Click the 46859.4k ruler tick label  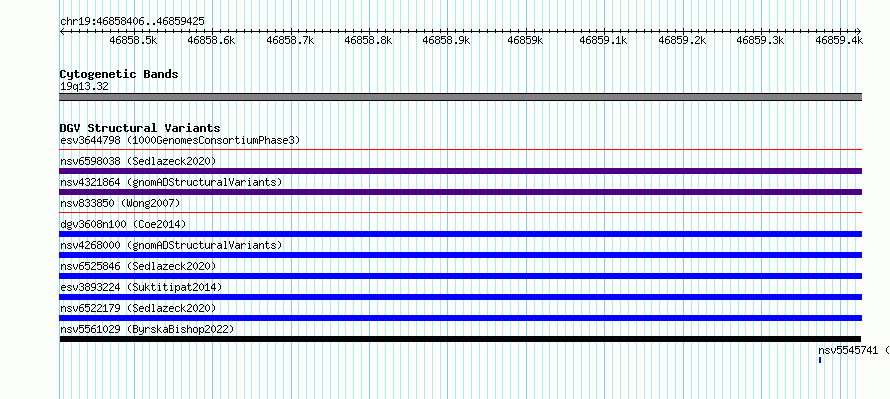point(839,40)
